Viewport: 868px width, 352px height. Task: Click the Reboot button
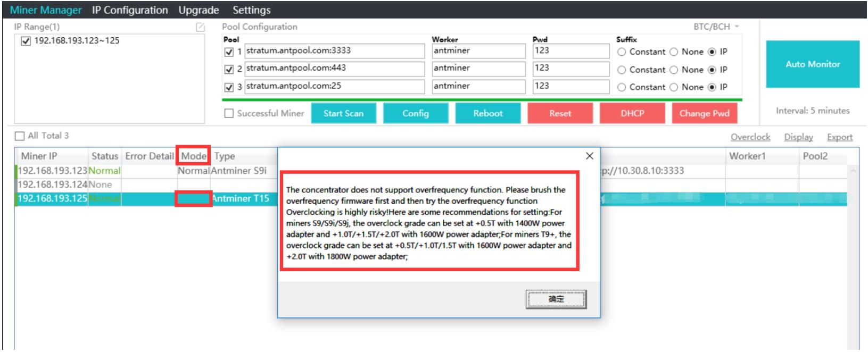[x=488, y=113]
